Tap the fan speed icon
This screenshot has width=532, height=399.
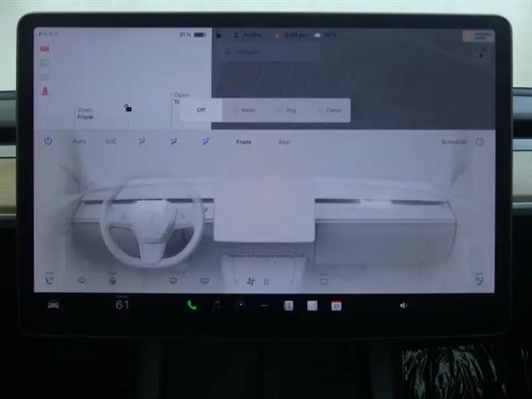251,281
